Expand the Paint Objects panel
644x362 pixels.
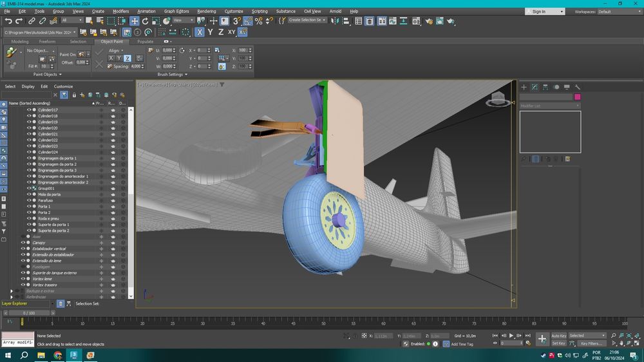point(47,74)
